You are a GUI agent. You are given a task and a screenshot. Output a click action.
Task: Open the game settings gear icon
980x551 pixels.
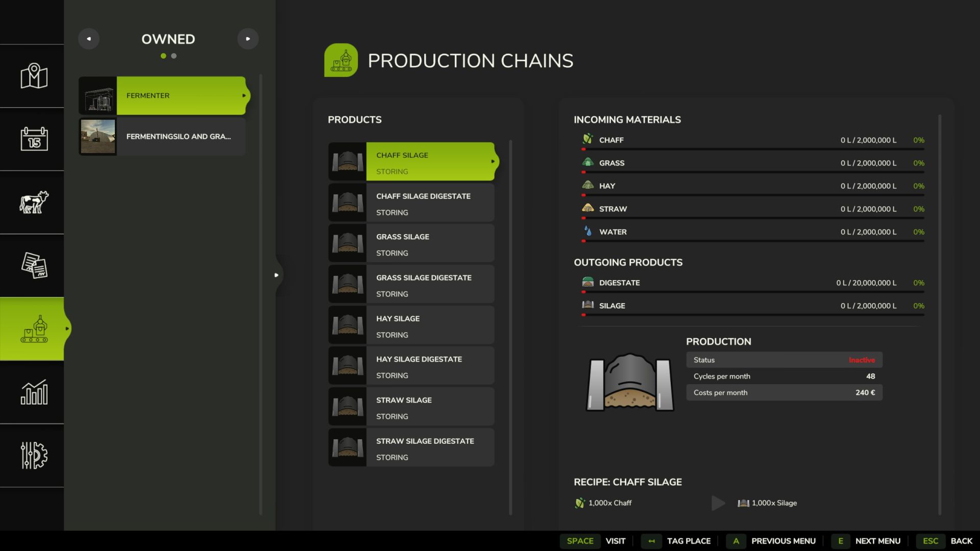tap(34, 455)
